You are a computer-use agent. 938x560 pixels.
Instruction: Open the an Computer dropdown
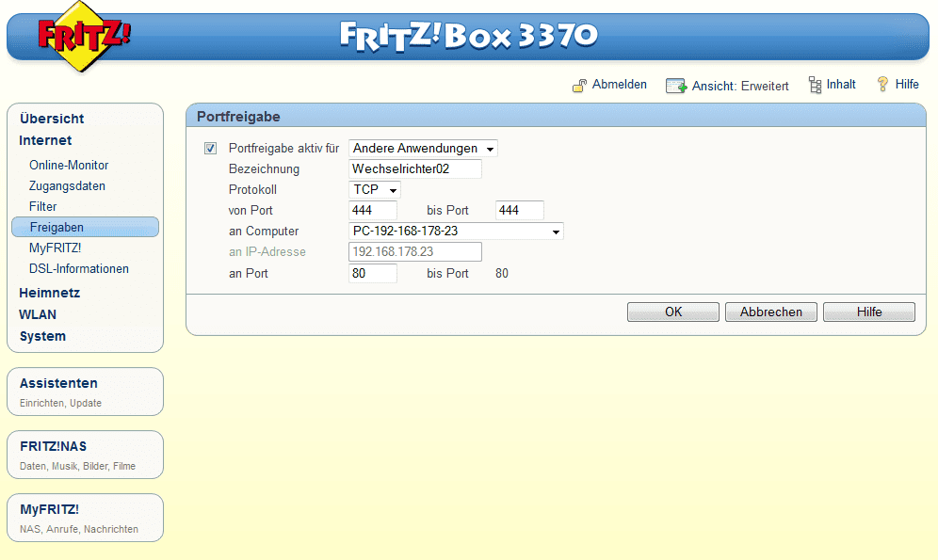pyautogui.click(x=456, y=232)
